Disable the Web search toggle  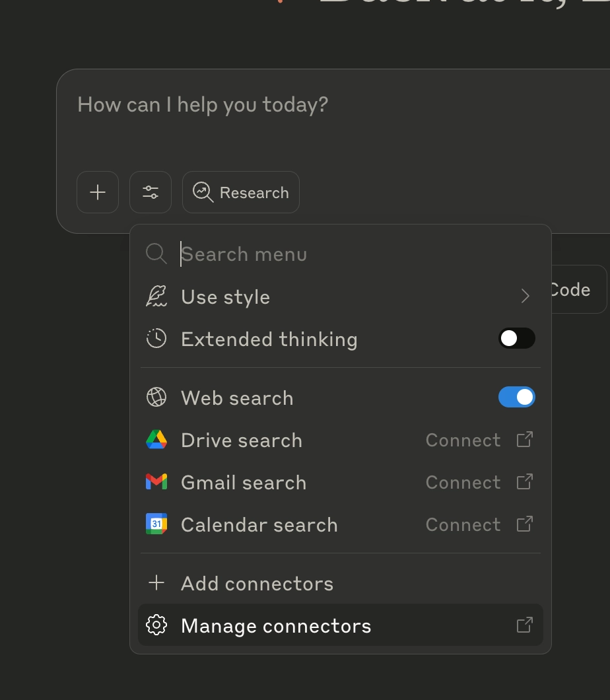tap(516, 398)
